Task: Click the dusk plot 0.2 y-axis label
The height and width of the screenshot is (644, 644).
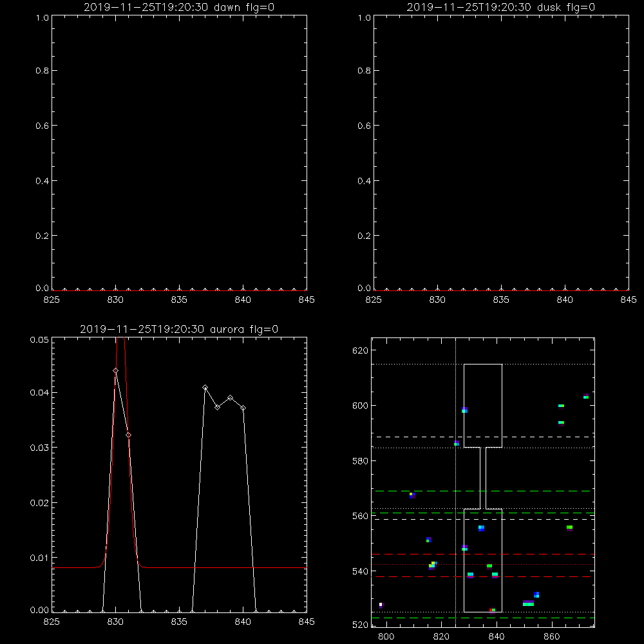Action: tap(365, 236)
